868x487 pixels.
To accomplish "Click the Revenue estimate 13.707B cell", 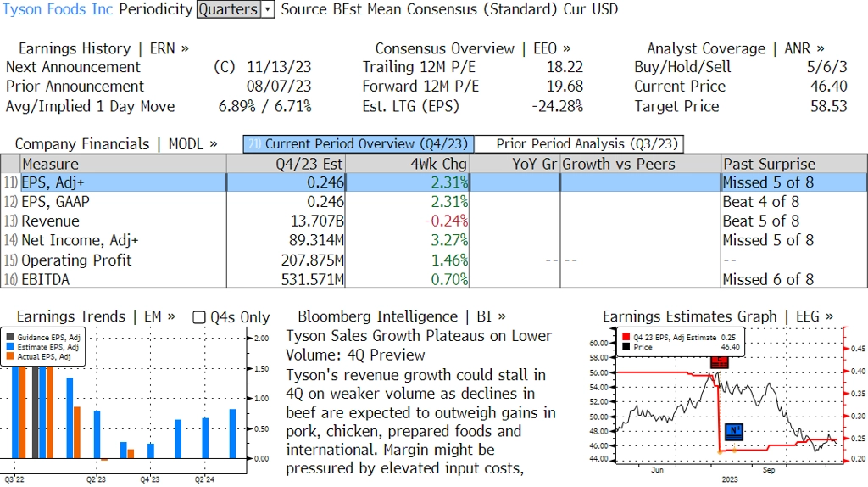I will [x=286, y=221].
